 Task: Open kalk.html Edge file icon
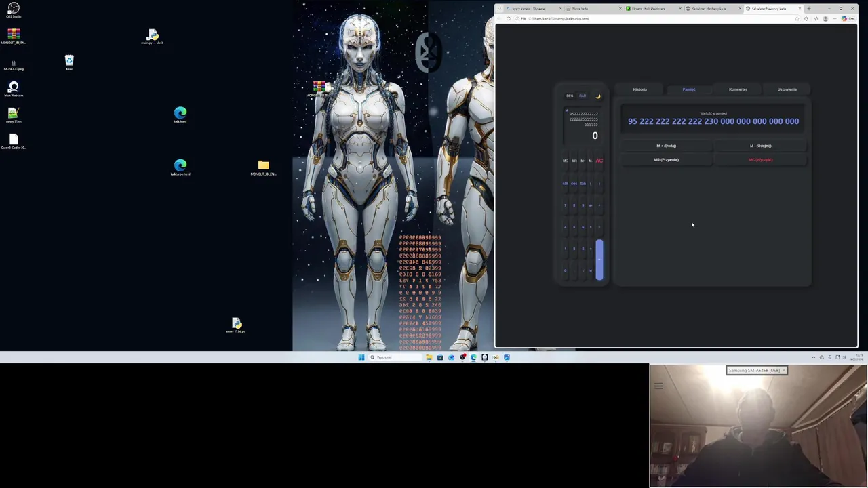180,115
